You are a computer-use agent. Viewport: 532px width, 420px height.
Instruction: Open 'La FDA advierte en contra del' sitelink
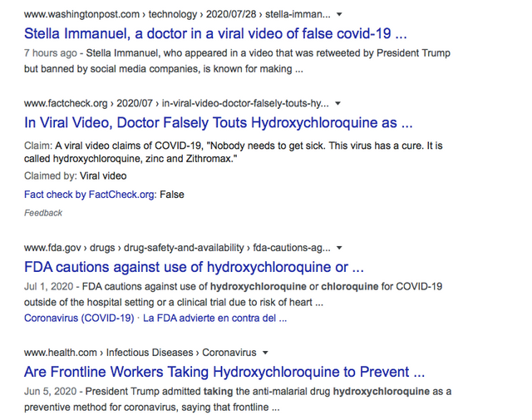tap(214, 319)
